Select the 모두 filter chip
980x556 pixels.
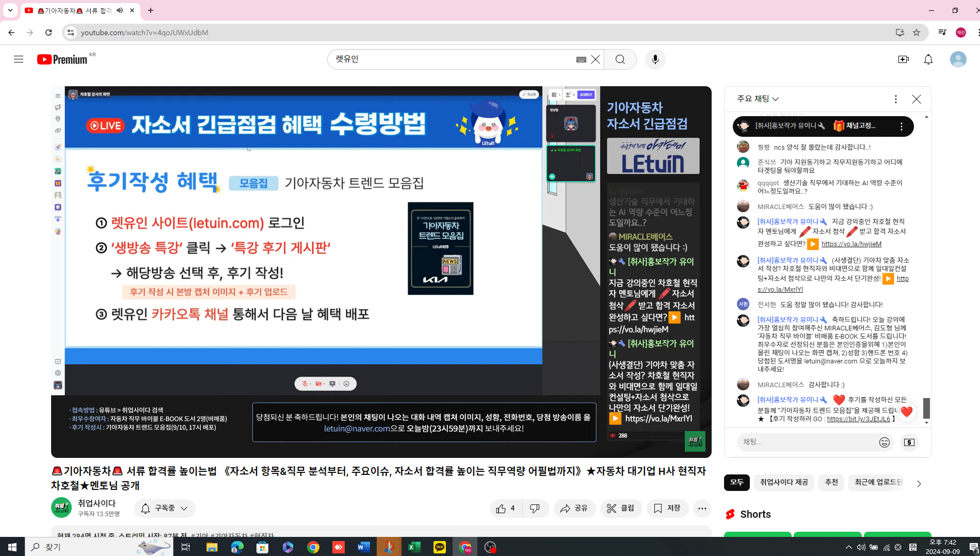[736, 482]
